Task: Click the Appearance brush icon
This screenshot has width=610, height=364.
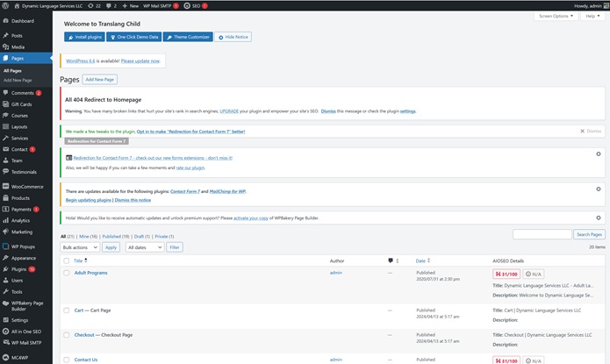Action: (x=6, y=258)
